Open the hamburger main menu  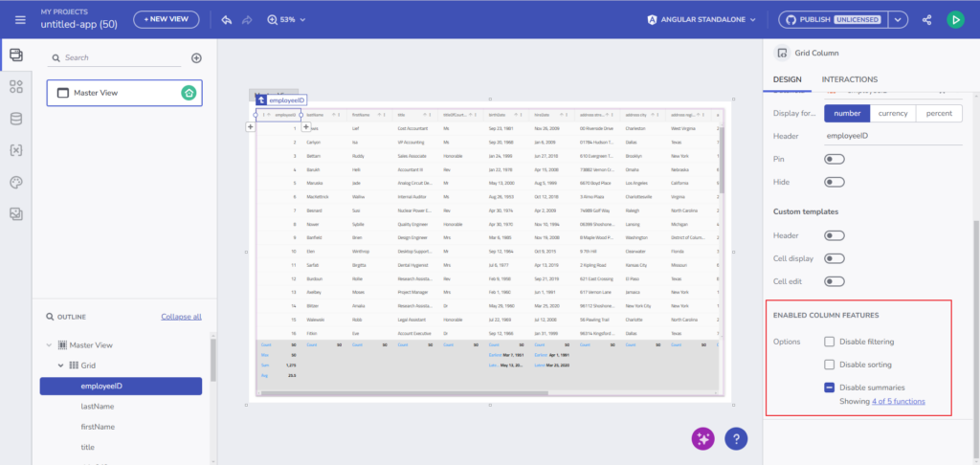[21, 19]
